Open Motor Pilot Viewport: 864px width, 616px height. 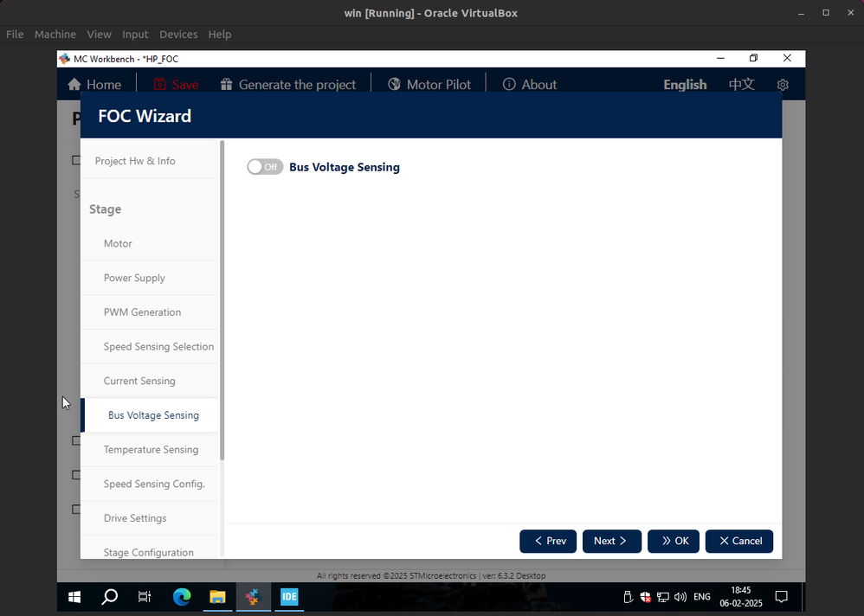click(429, 84)
